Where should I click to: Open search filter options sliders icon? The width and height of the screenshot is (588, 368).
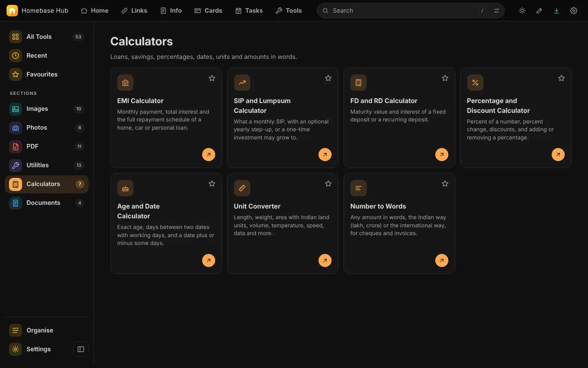pos(497,11)
